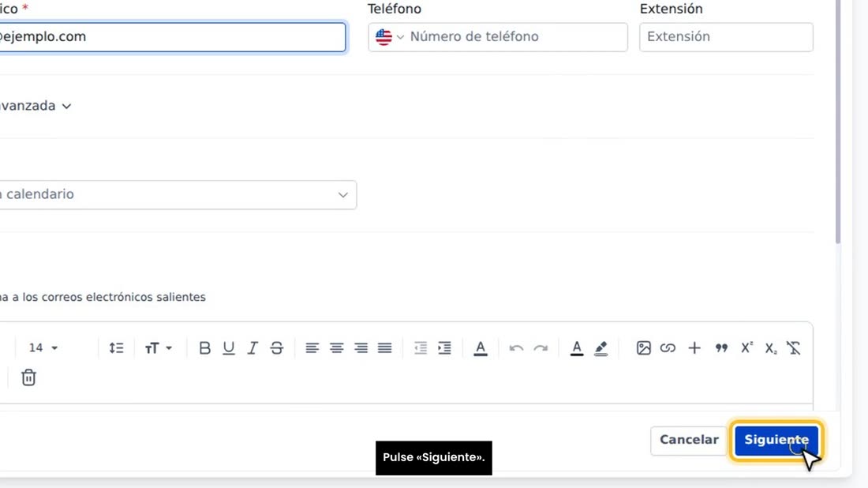
Task: Open the font size 14 dropdown
Action: click(x=43, y=348)
